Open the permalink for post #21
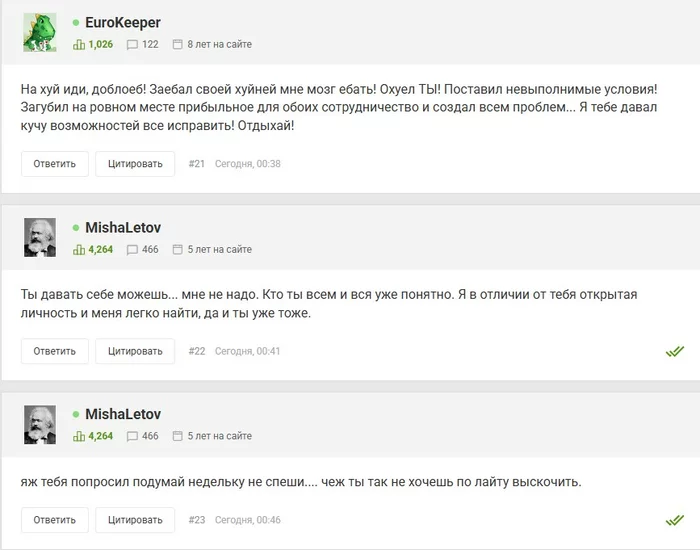The height and width of the screenshot is (550, 700). click(x=197, y=164)
